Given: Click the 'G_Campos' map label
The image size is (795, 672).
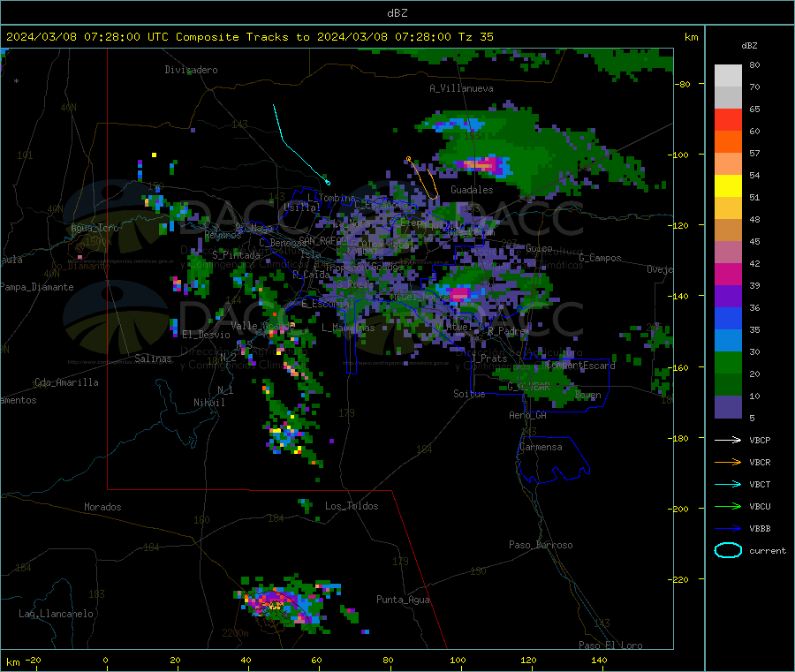Looking at the screenshot, I should [x=600, y=258].
